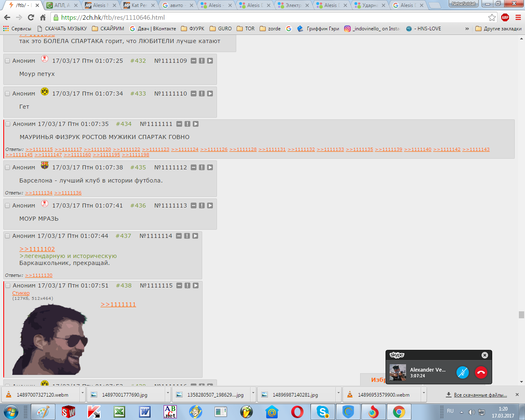Mute the microphone in the Skype call popup
The image size is (525, 420).
tap(463, 372)
